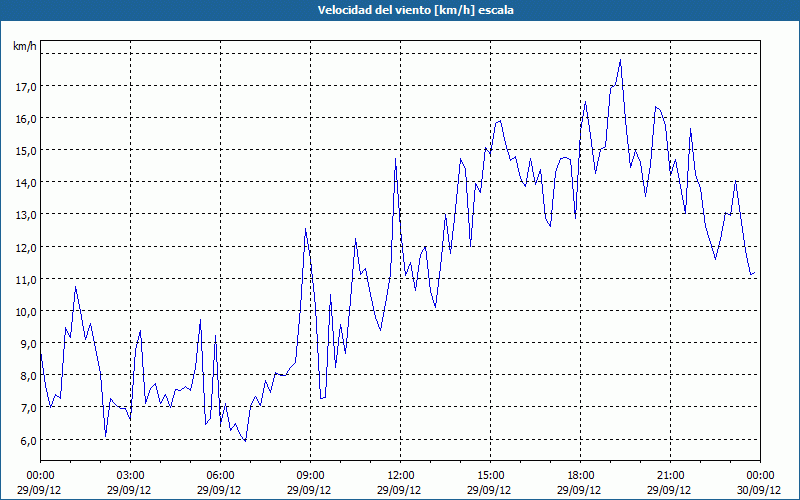This screenshot has height=500, width=800.
Task: Select the 7,0 y-axis value
Action: 28,409
